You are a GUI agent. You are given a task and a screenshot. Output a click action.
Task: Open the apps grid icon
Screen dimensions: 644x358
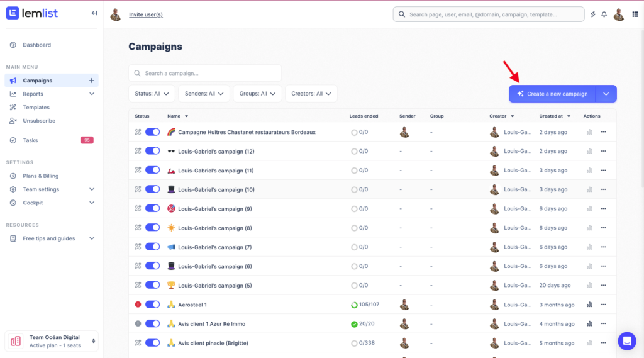click(635, 14)
